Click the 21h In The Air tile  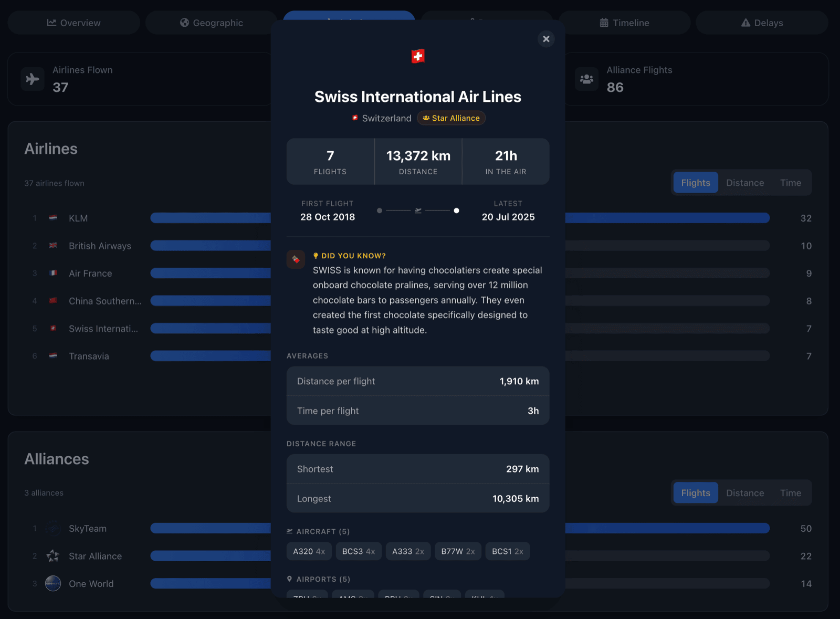[506, 161]
